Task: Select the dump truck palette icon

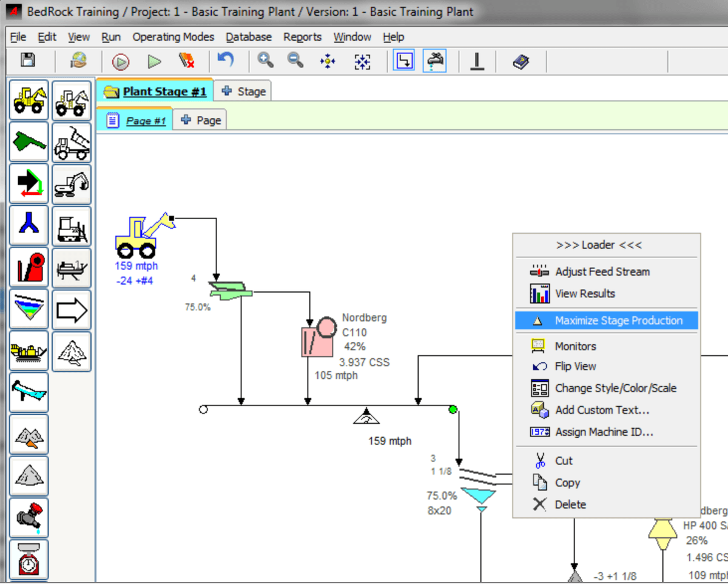Action: point(72,143)
